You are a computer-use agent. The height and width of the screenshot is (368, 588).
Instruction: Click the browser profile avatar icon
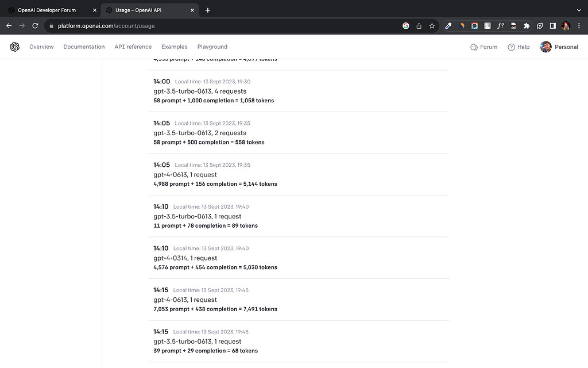[567, 26]
